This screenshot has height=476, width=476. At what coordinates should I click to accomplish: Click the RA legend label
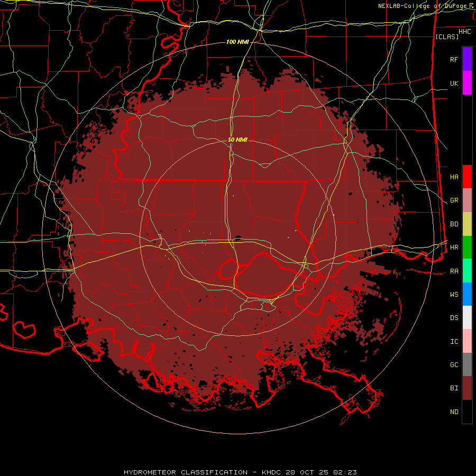point(454,271)
